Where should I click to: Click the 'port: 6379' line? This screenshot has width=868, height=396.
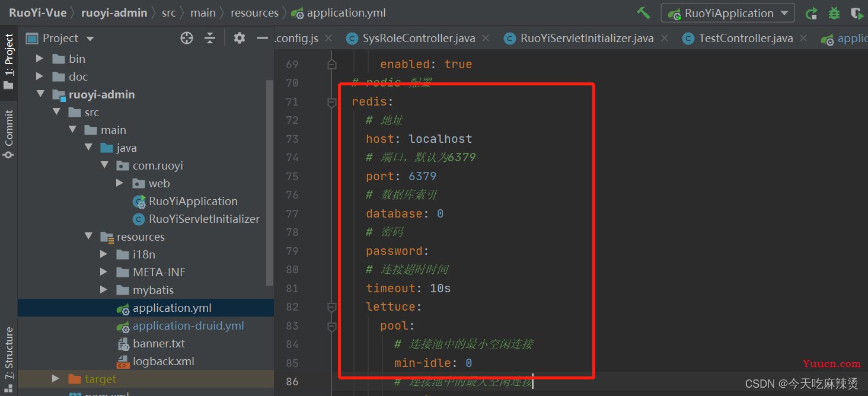pyautogui.click(x=401, y=176)
